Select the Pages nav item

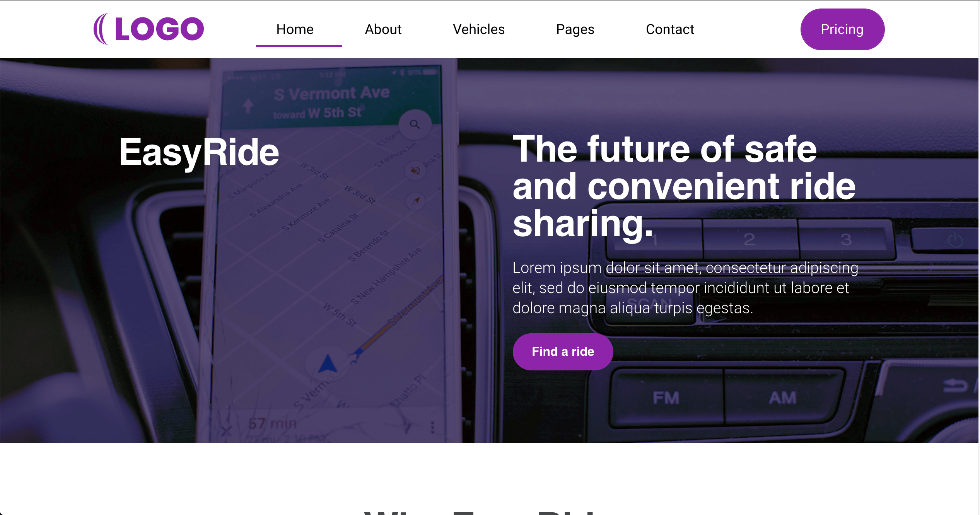click(x=575, y=29)
